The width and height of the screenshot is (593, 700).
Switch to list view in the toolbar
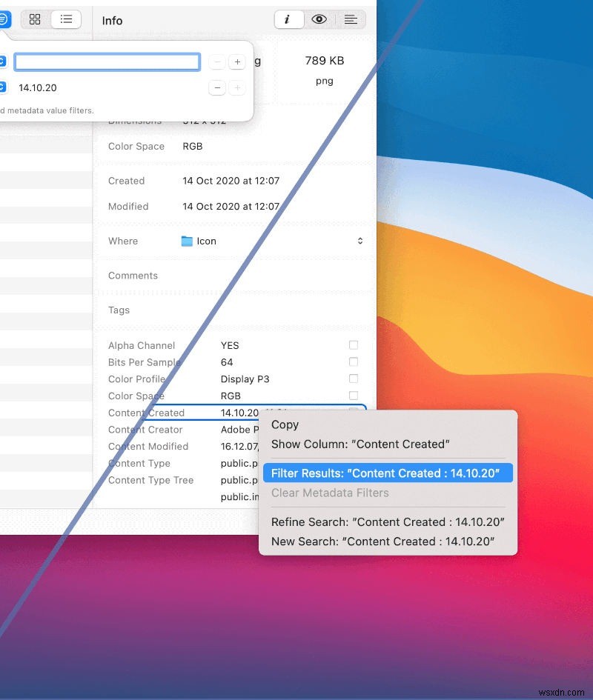pyautogui.click(x=66, y=20)
